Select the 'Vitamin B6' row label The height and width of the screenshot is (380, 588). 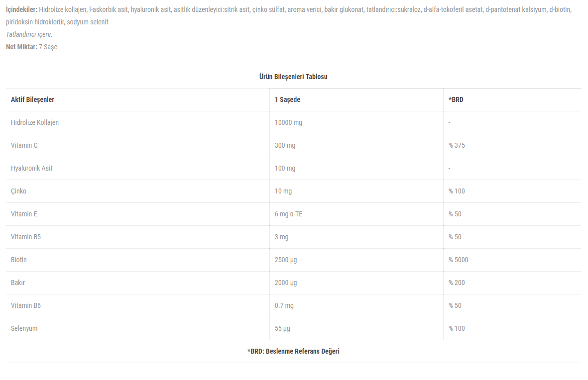click(26, 305)
